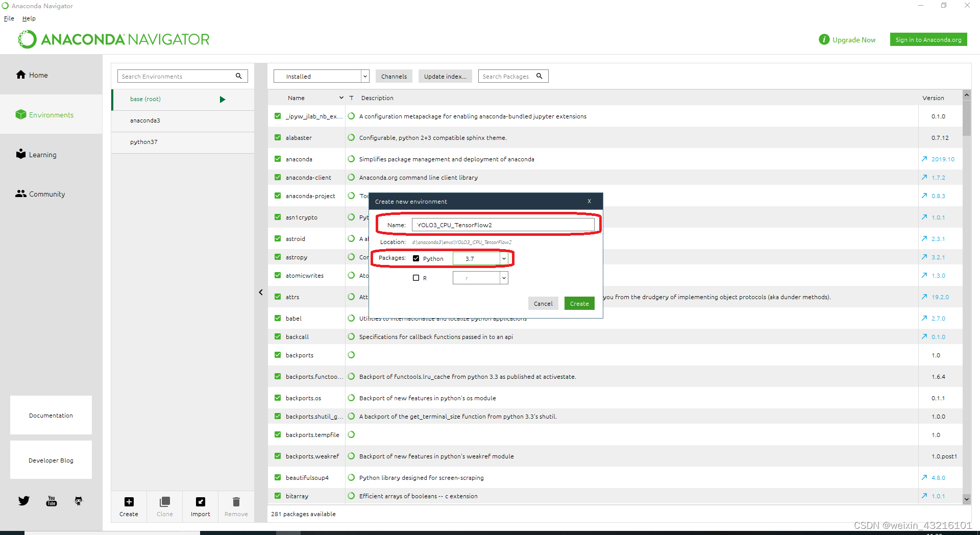
Task: Click the upgrade arrow for anaconda version 2019.10
Action: click(924, 159)
